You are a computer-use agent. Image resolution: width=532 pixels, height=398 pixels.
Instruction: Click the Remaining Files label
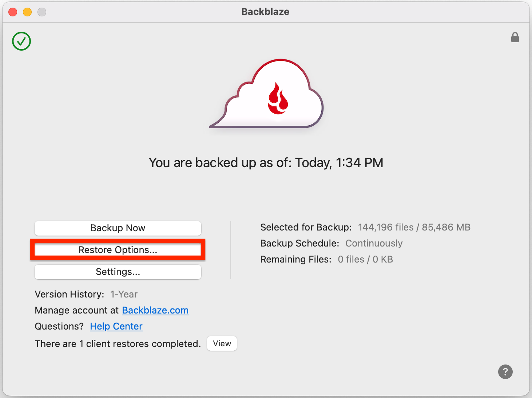coord(296,259)
